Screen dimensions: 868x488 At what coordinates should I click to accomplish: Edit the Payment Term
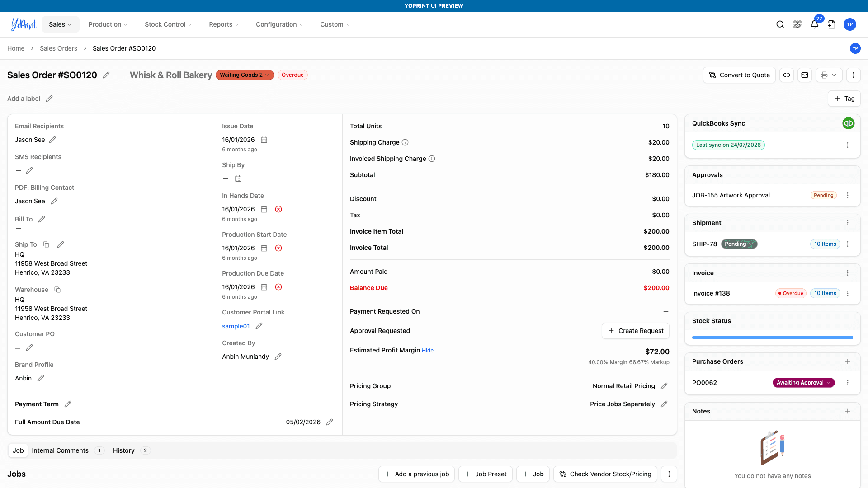click(x=68, y=404)
